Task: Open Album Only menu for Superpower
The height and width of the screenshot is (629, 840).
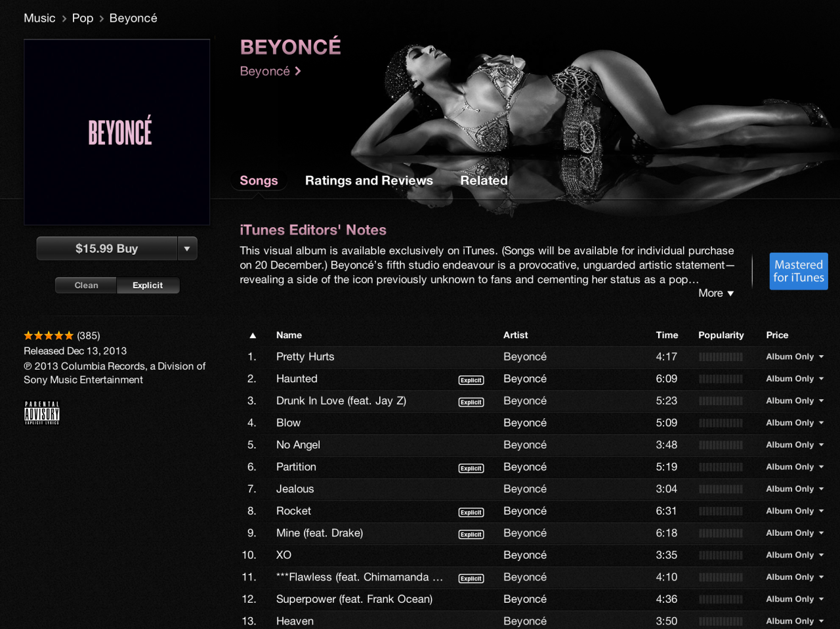Action: point(795,599)
